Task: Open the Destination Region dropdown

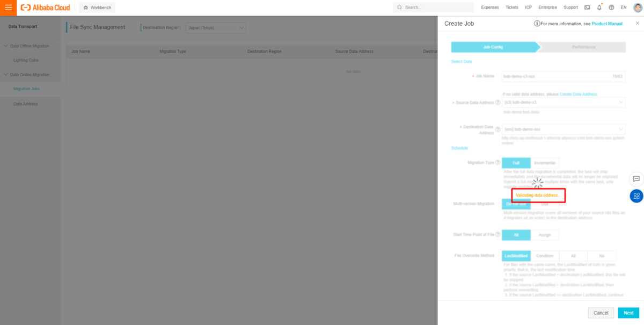Action: (215, 28)
